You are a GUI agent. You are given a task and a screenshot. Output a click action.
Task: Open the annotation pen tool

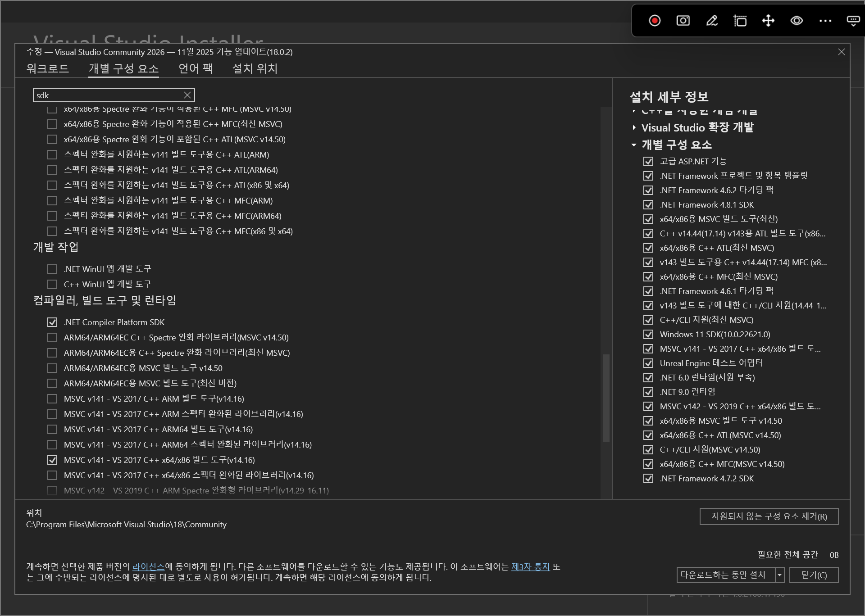712,21
